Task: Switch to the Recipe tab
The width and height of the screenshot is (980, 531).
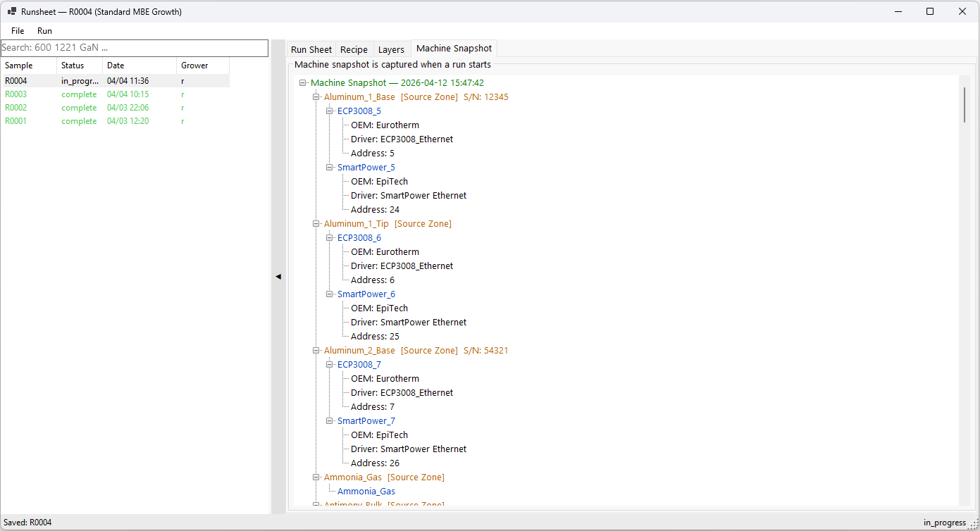Action: [x=354, y=49]
